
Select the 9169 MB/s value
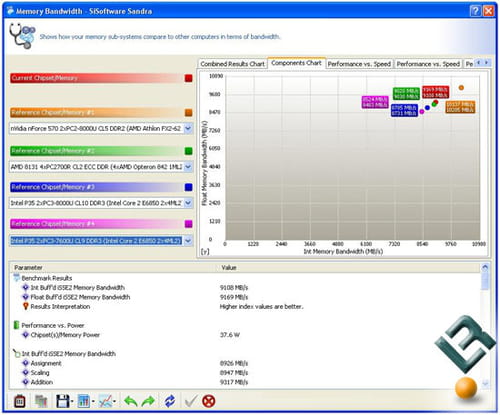(234, 297)
